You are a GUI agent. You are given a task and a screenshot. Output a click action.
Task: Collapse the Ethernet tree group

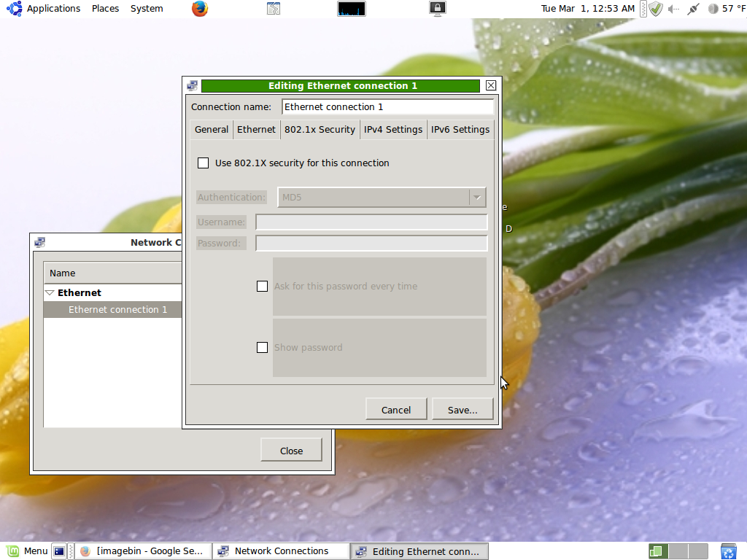pyautogui.click(x=50, y=292)
